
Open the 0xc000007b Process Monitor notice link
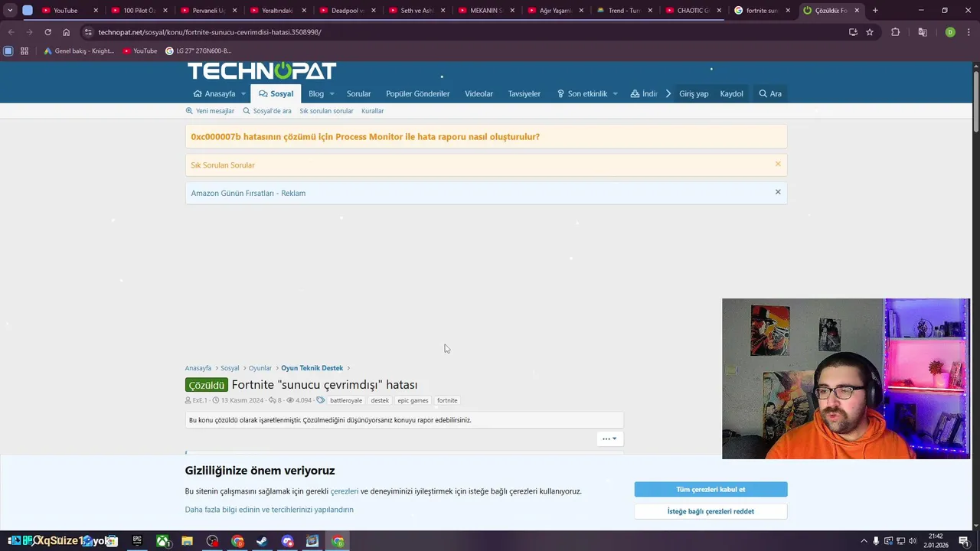coord(365,137)
